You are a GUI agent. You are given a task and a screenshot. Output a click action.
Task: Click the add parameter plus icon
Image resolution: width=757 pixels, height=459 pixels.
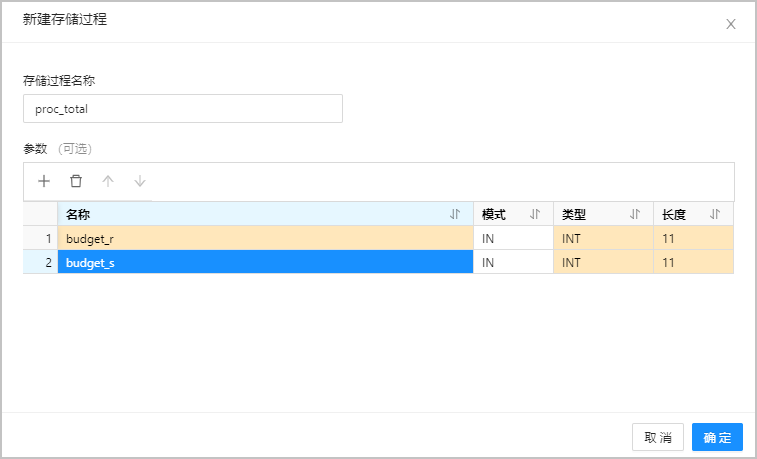pyautogui.click(x=44, y=181)
